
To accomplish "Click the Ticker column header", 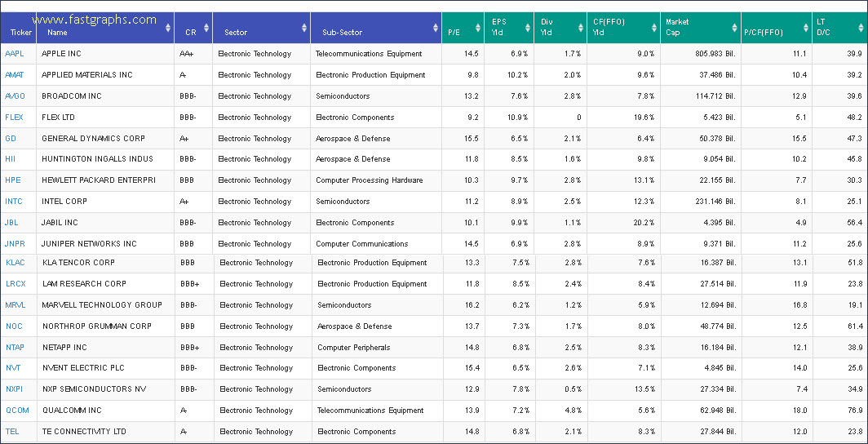I will 18,28.
